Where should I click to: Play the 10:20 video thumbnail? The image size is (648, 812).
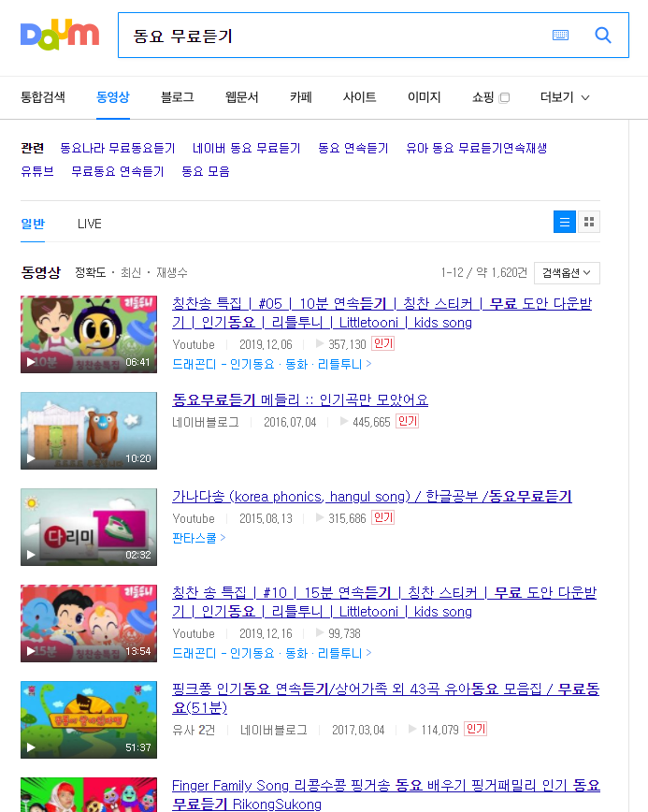pyautogui.click(x=89, y=430)
